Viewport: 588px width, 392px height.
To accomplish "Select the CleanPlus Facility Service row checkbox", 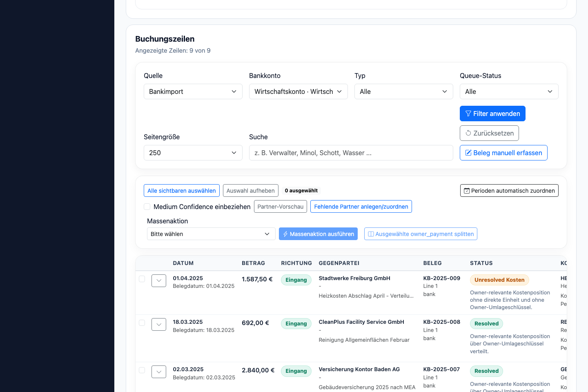I will pyautogui.click(x=142, y=323).
